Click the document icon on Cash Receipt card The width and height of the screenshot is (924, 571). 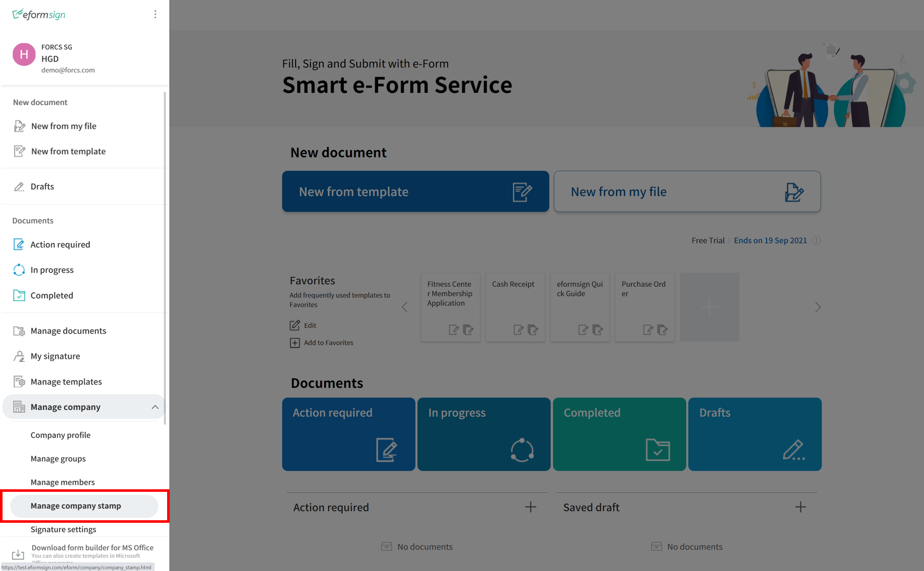[x=532, y=330]
